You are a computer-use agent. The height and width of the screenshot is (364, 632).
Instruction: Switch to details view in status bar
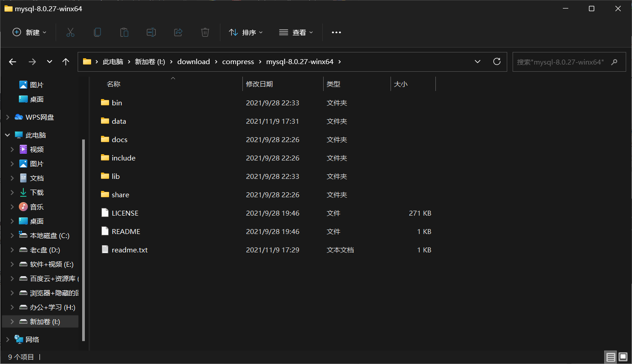point(611,357)
